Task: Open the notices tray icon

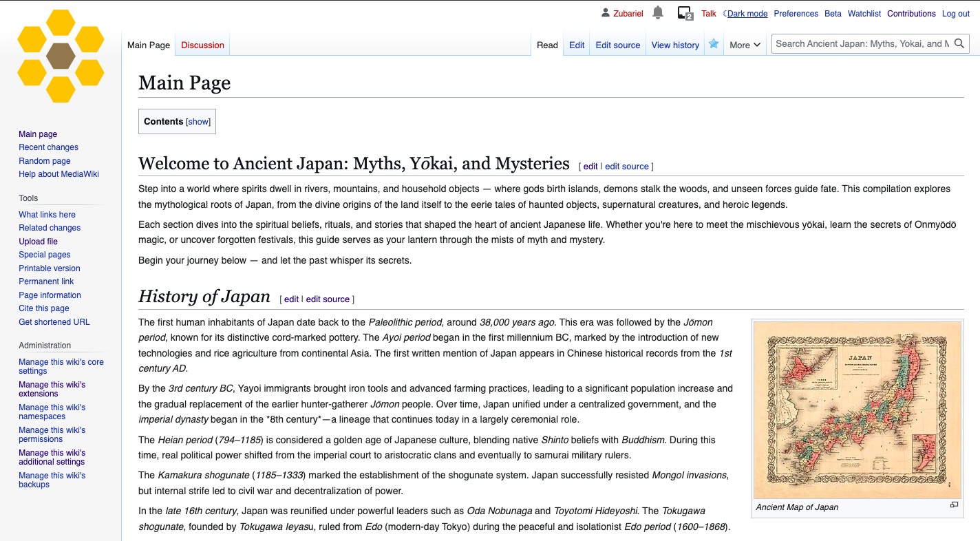Action: pyautogui.click(x=684, y=13)
